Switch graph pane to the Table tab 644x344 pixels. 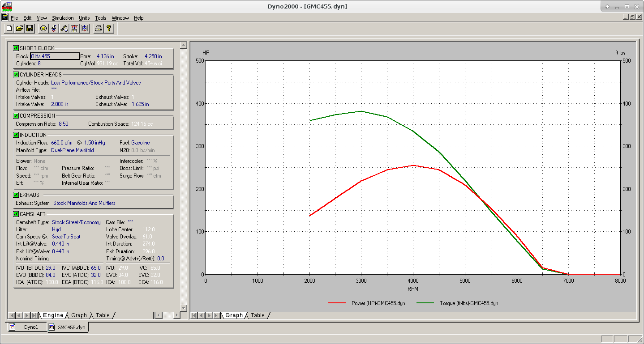258,315
